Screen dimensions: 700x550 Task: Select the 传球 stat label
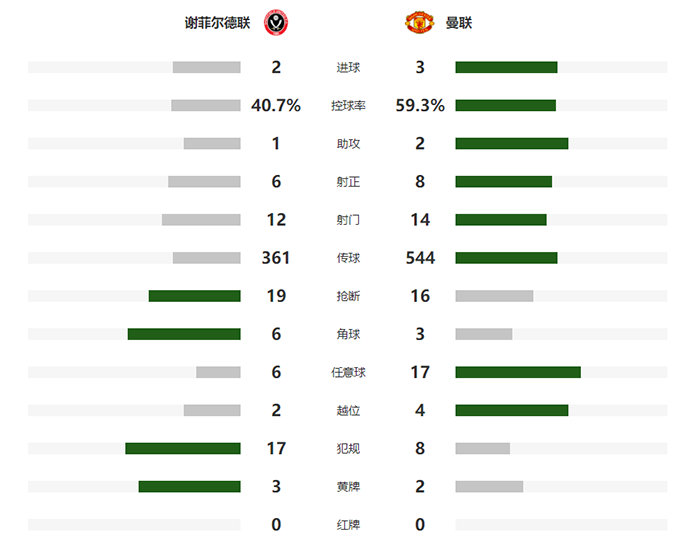click(x=348, y=258)
